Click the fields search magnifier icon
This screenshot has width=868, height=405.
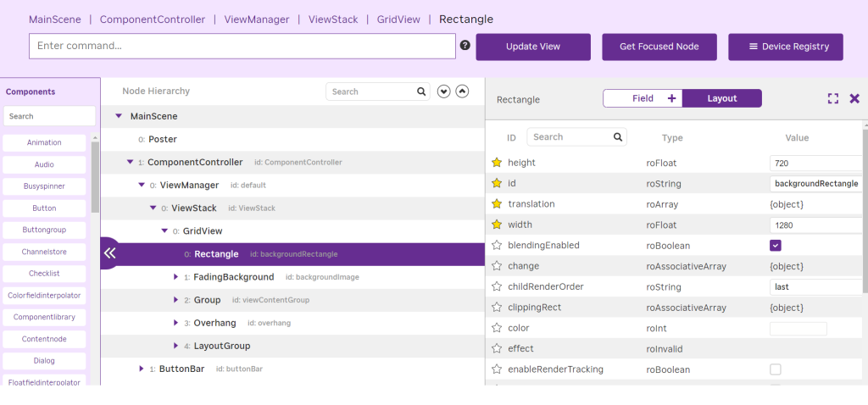pyautogui.click(x=618, y=136)
